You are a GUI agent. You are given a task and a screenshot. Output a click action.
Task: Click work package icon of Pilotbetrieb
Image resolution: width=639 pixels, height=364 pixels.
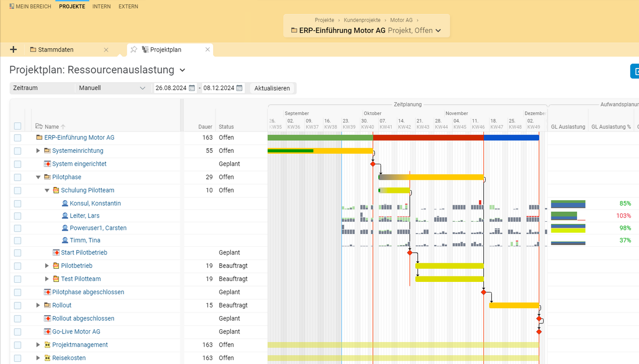[x=56, y=265]
